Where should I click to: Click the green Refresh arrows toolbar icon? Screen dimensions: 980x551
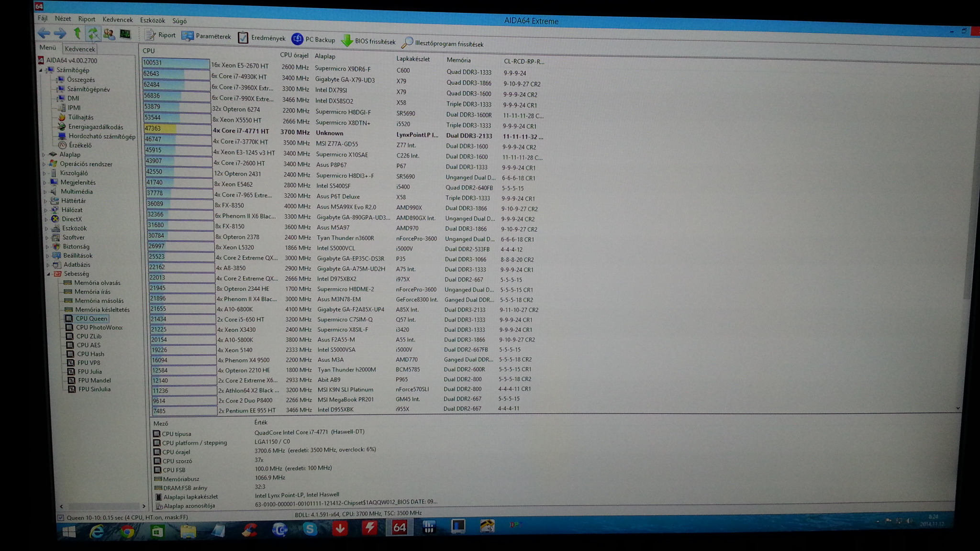(x=93, y=33)
